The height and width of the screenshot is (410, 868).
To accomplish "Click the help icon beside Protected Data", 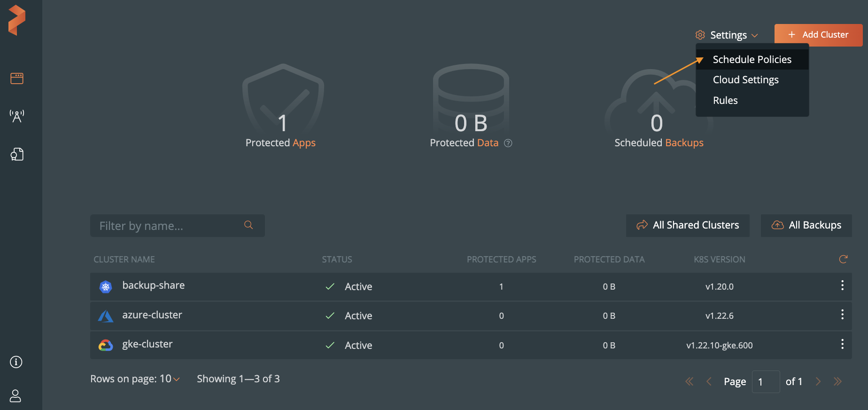I will (x=508, y=143).
